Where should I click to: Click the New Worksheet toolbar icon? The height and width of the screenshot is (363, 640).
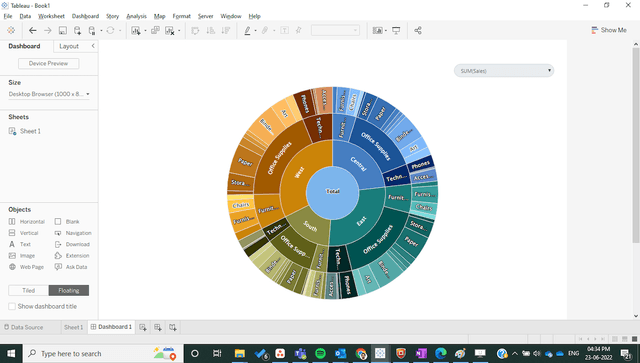pos(136,31)
